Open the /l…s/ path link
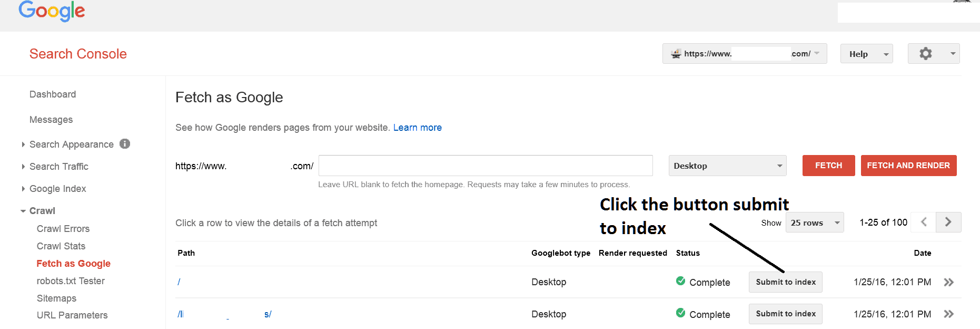This screenshot has height=329, width=980. 224,314
